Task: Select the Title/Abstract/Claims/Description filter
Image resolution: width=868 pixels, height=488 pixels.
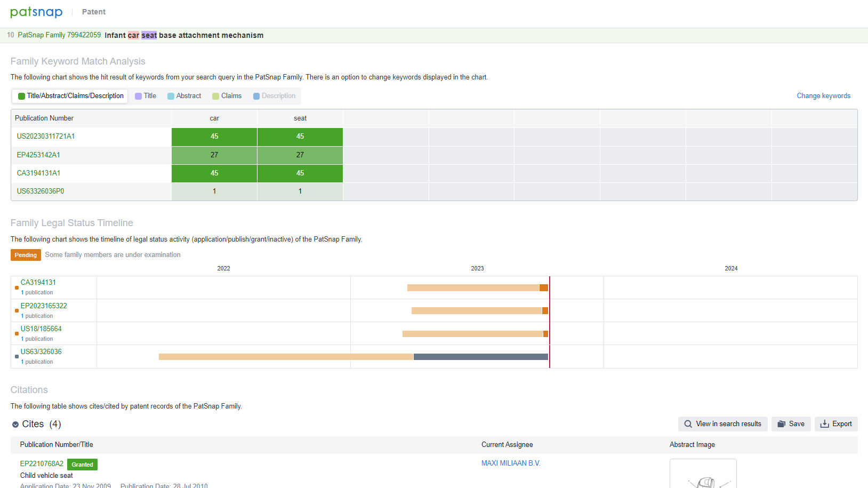Action: click(70, 96)
